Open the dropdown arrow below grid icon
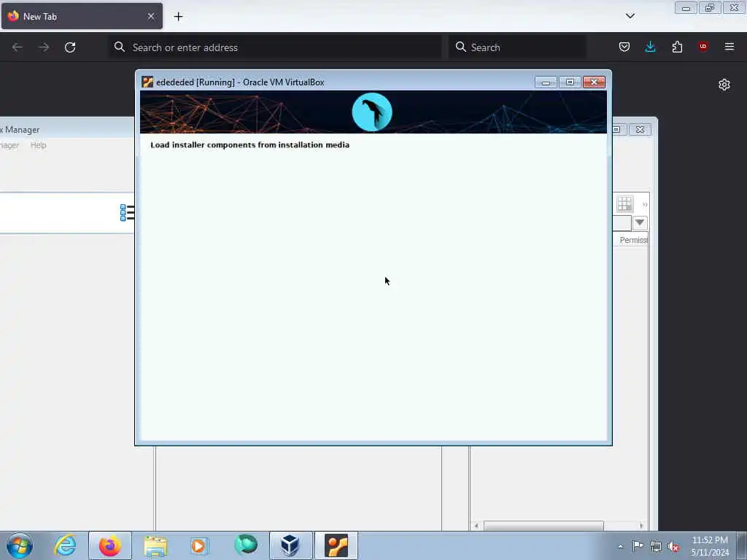Screen dimensions: 747x560 pyautogui.click(x=640, y=222)
